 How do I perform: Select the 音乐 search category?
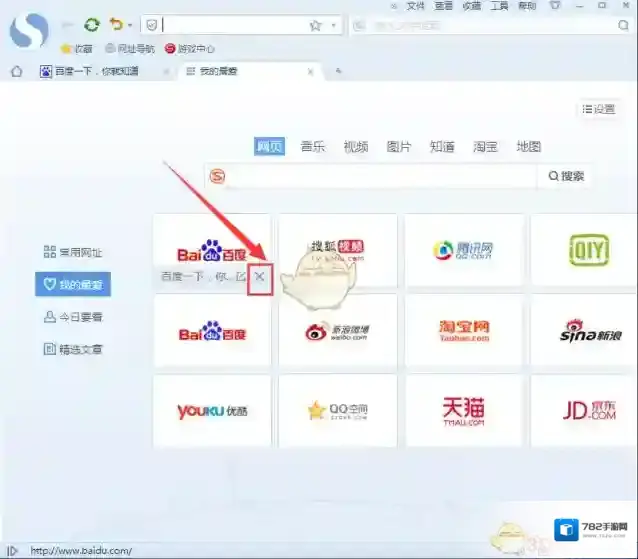click(x=312, y=146)
